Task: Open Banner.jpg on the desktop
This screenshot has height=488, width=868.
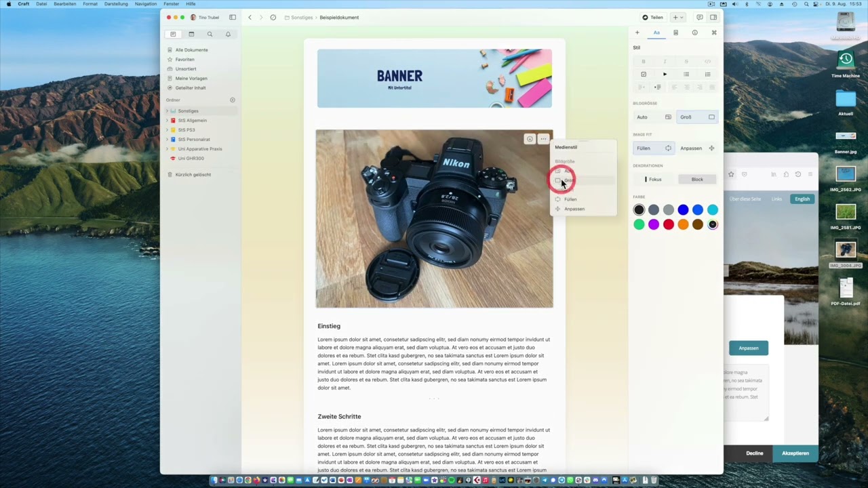Action: click(846, 141)
